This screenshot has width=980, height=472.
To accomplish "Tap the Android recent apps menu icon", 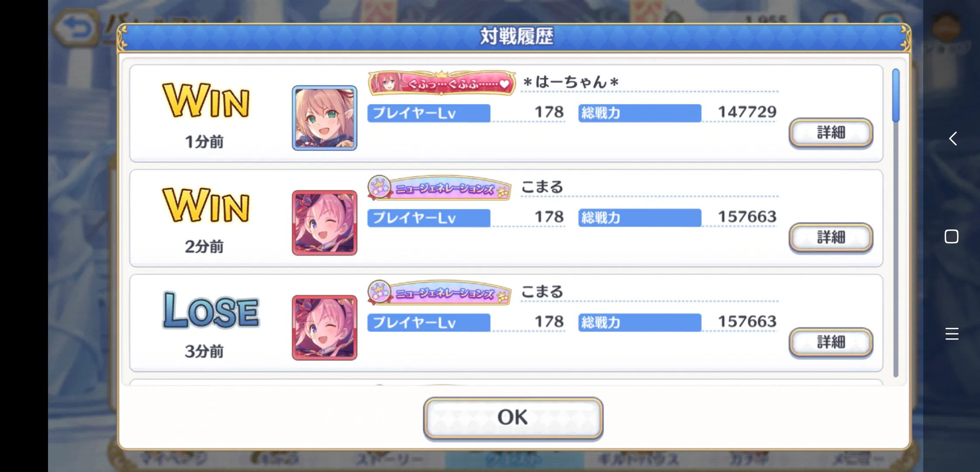I will (x=952, y=334).
